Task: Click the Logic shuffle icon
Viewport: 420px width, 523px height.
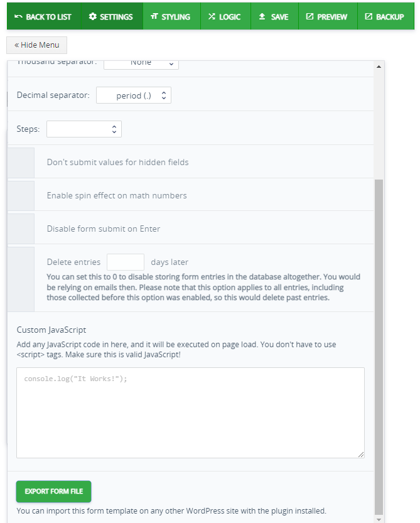Action: (x=212, y=16)
